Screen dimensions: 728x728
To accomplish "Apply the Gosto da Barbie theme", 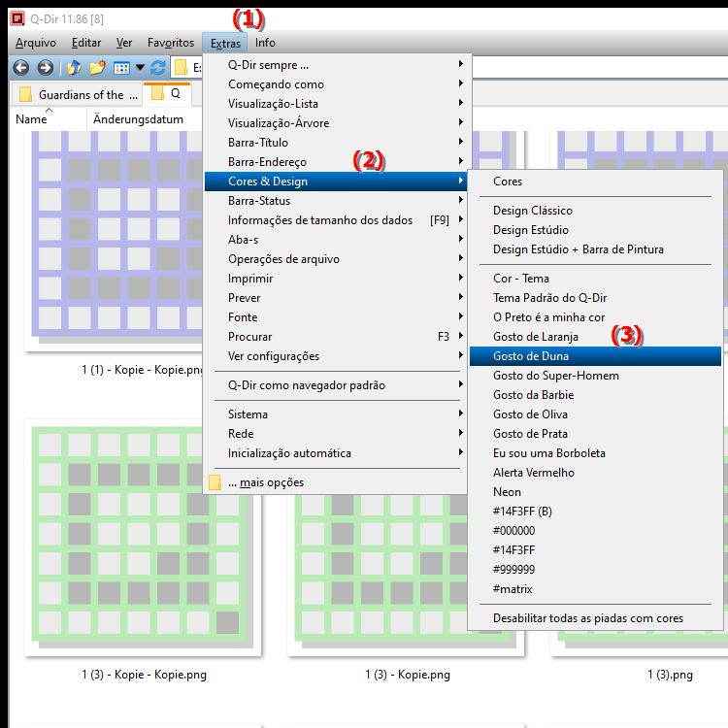I will click(x=595, y=395).
